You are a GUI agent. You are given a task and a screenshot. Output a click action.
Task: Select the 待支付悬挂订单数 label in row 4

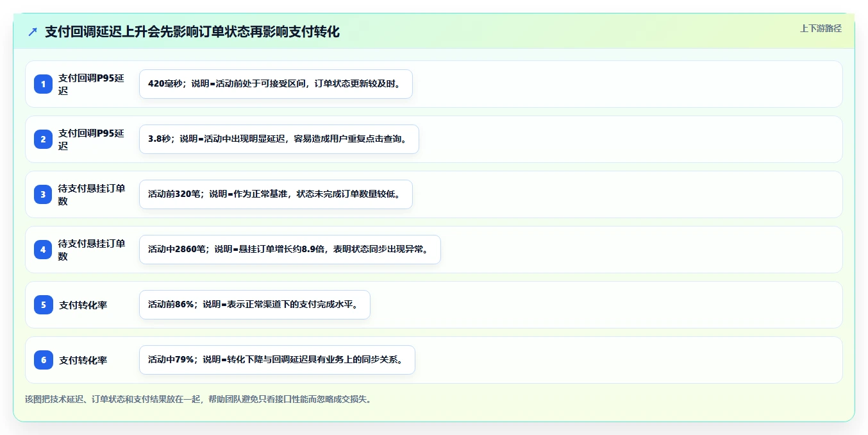pyautogui.click(x=91, y=250)
